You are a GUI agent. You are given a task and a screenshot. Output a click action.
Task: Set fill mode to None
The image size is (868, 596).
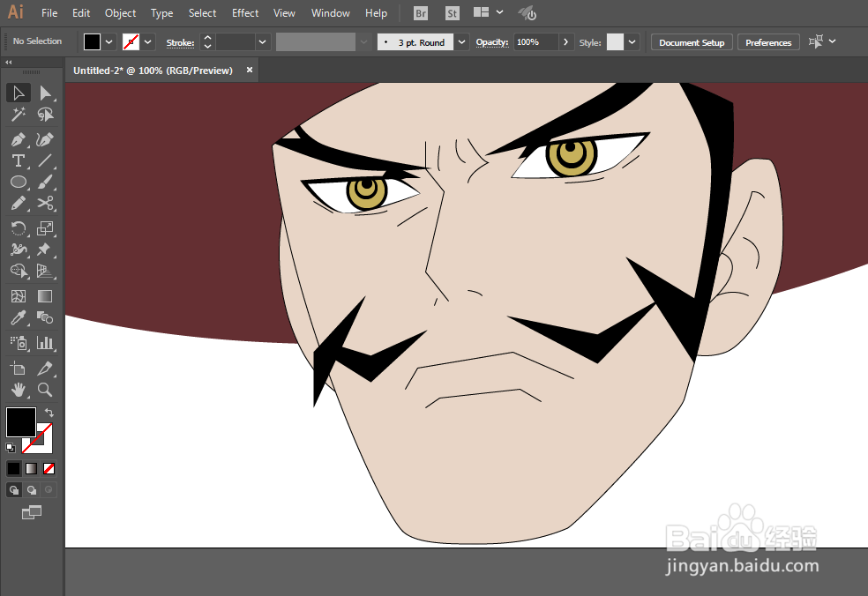coord(49,469)
